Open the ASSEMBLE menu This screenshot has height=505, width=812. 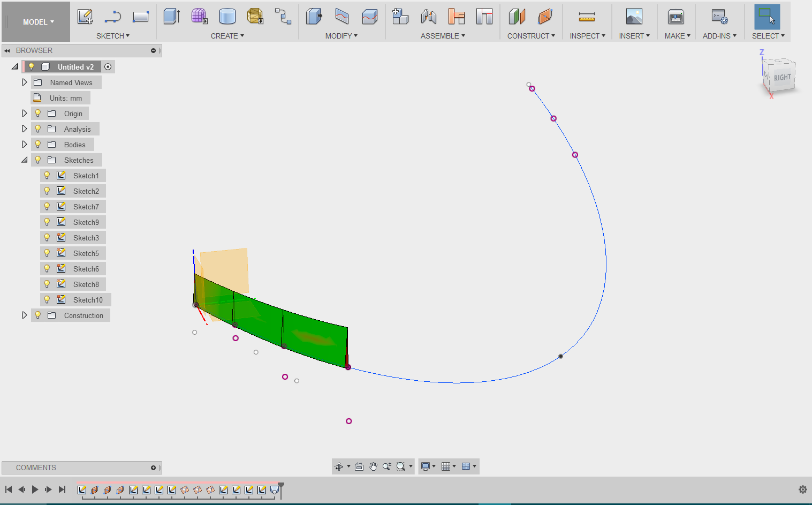click(x=443, y=36)
